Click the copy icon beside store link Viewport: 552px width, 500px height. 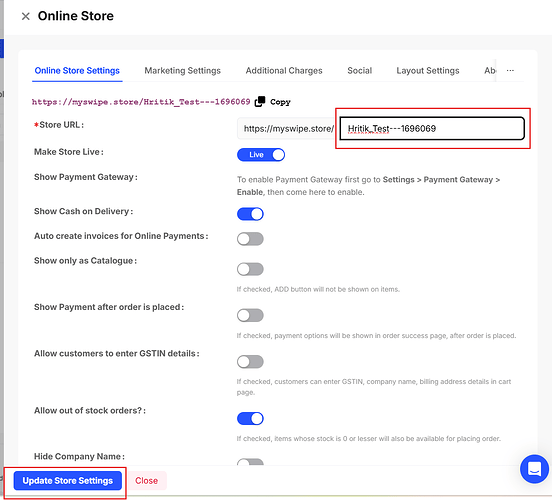pyautogui.click(x=260, y=101)
